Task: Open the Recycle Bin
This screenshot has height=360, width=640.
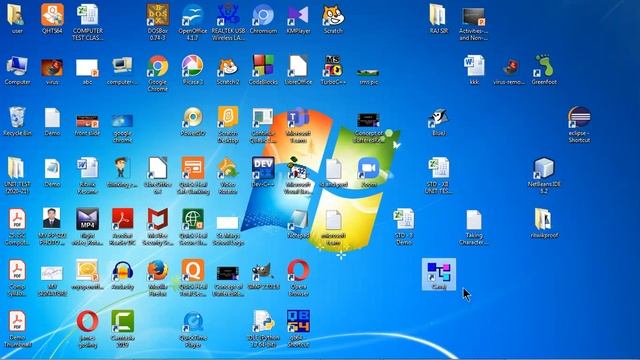Action: point(17,118)
